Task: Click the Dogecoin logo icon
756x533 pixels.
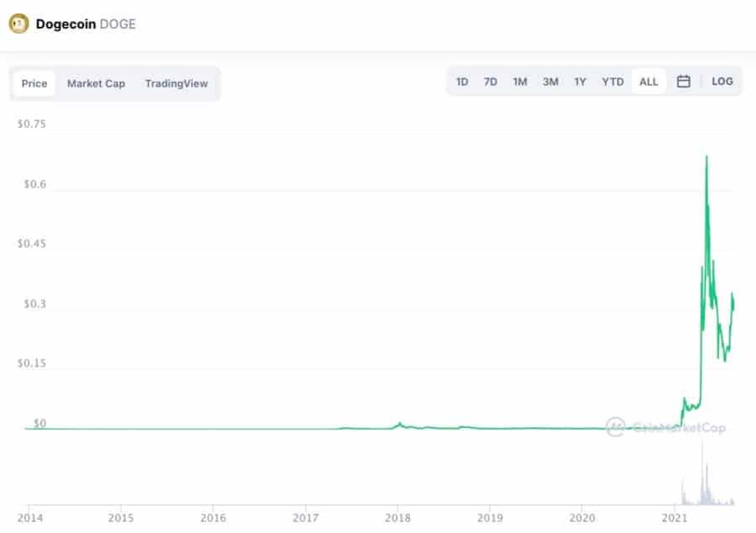Action: [17, 24]
